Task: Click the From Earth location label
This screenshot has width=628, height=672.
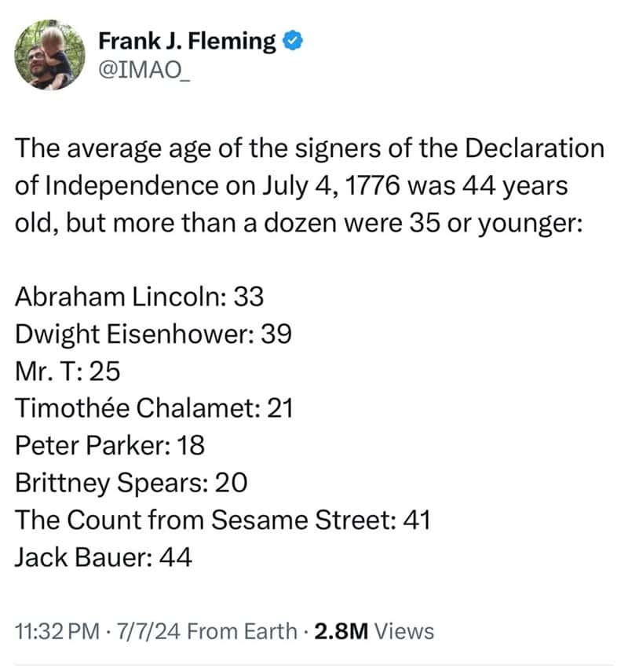Action: (x=243, y=631)
